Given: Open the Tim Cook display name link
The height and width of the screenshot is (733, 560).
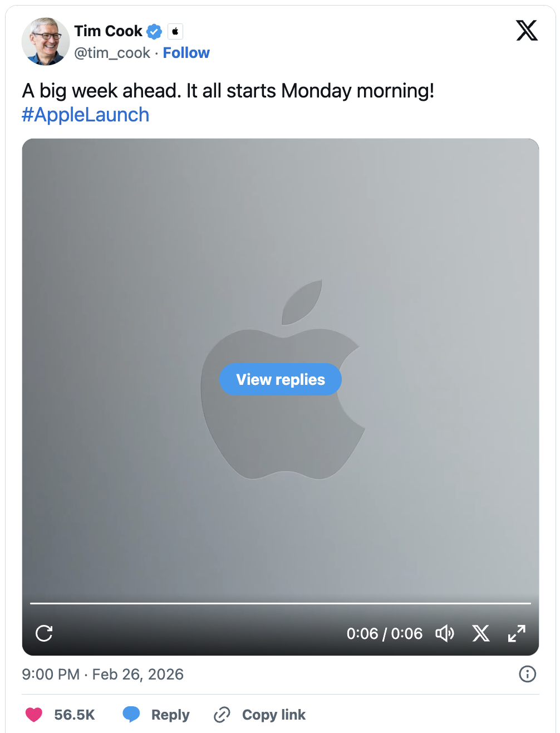Looking at the screenshot, I should click(108, 31).
